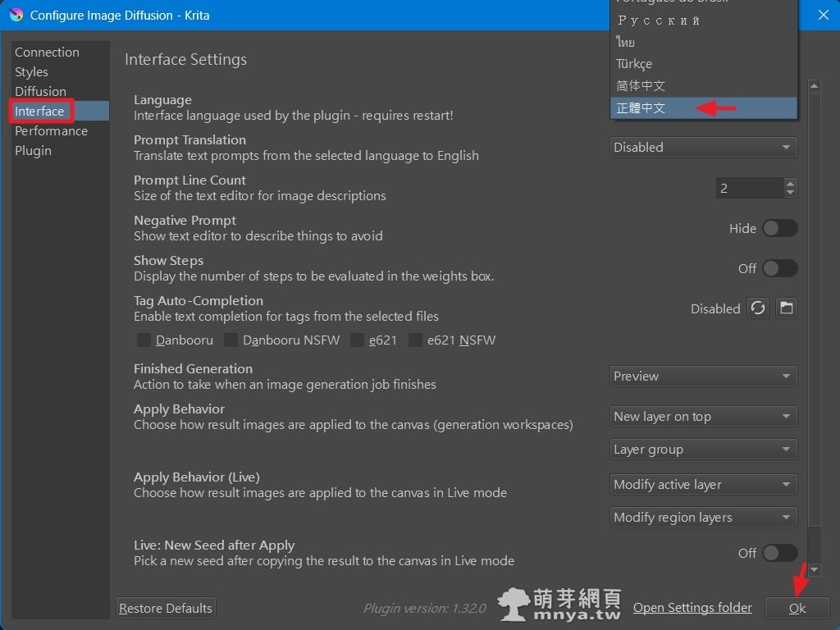Click the tag files refresh icon
The height and width of the screenshot is (630, 840).
click(758, 308)
